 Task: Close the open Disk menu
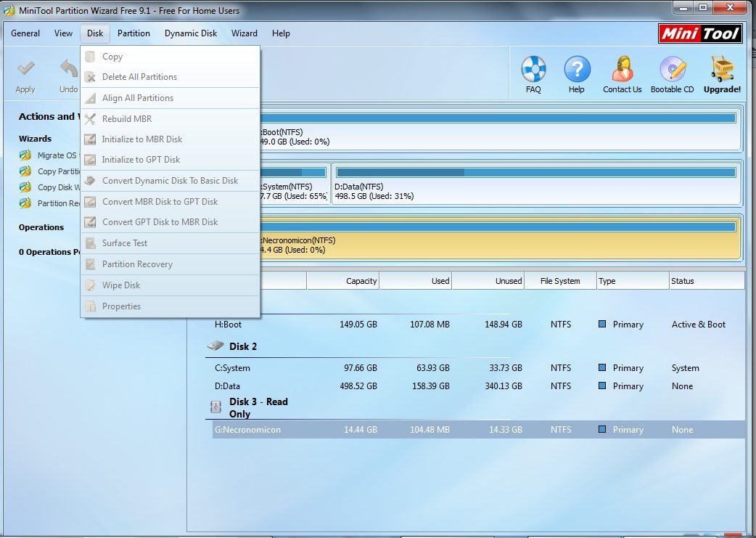point(95,33)
